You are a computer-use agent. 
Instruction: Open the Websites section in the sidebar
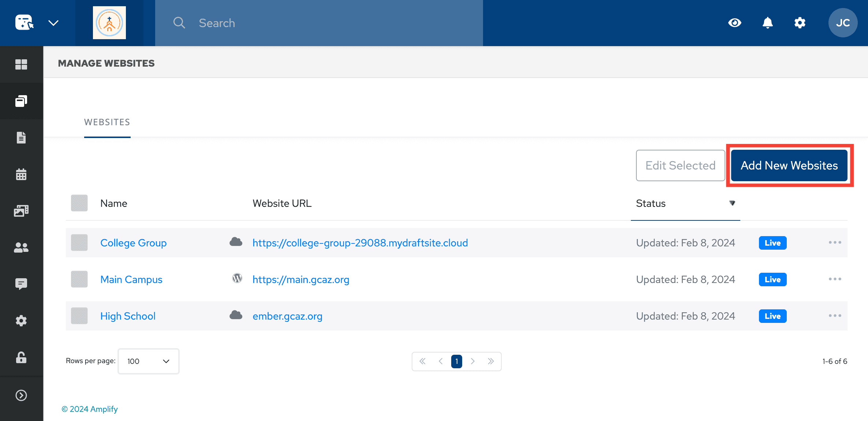[x=22, y=101]
